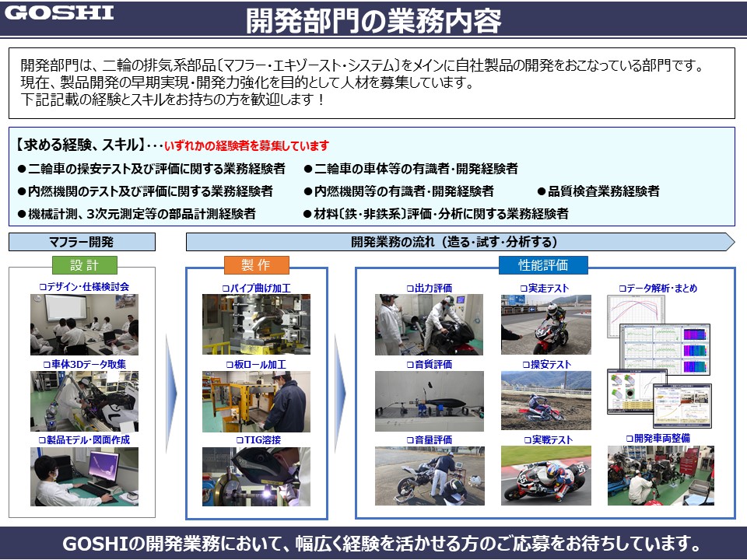Click the 開発業務の流れ arrow banner
This screenshot has width=747, height=560.
point(459,242)
